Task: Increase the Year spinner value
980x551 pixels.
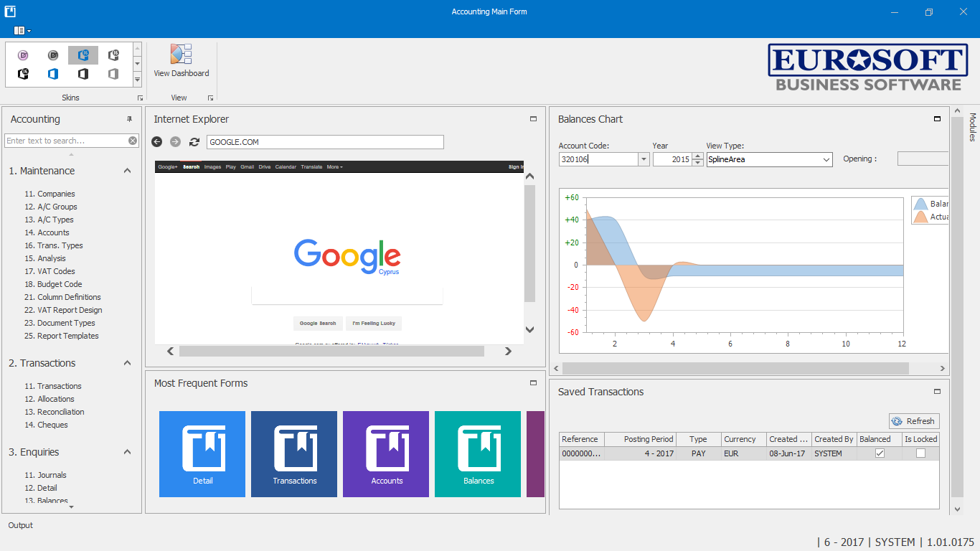Action: (x=697, y=156)
